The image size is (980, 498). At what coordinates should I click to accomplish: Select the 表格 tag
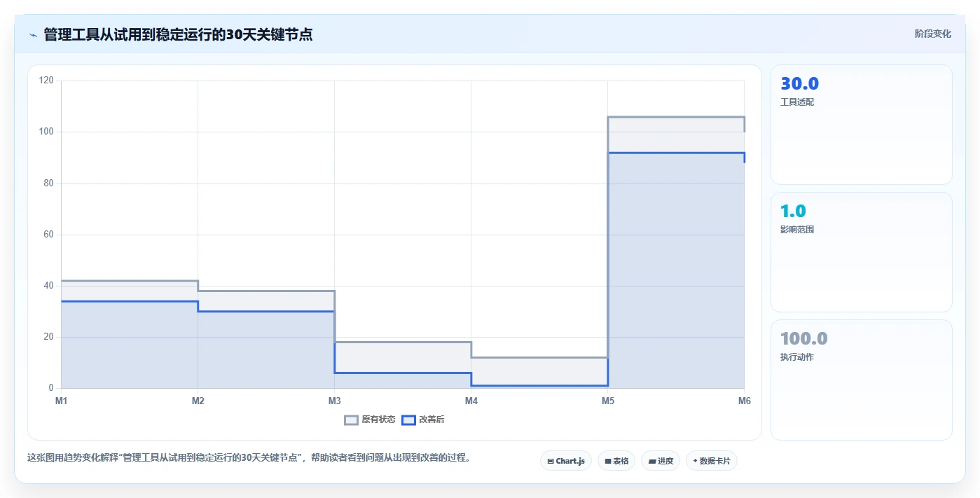616,461
